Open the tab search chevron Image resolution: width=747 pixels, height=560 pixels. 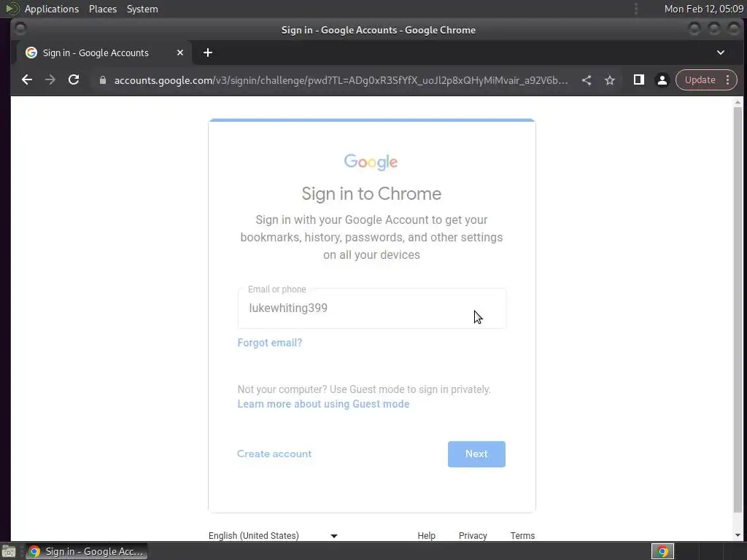pyautogui.click(x=720, y=52)
